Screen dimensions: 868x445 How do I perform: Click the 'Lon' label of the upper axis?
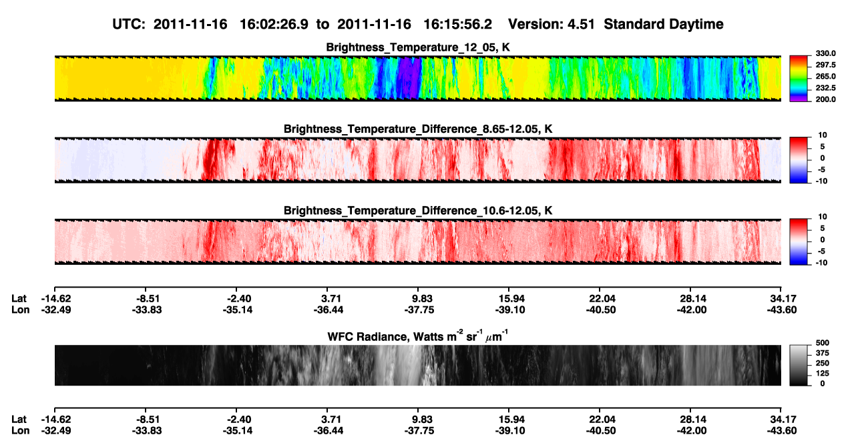tap(20, 310)
